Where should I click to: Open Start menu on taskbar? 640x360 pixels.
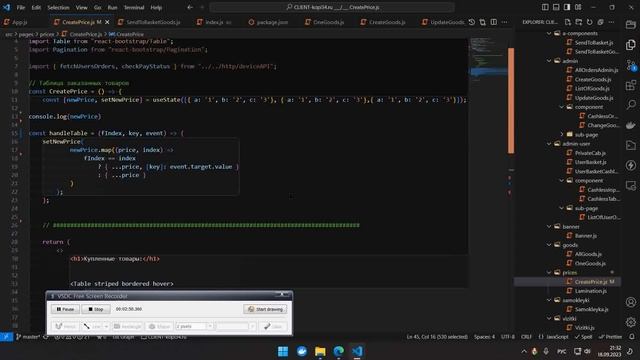tap(282, 351)
